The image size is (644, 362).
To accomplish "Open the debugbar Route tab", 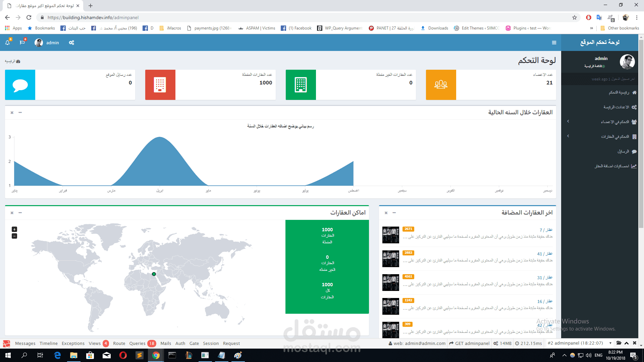I will (119, 344).
